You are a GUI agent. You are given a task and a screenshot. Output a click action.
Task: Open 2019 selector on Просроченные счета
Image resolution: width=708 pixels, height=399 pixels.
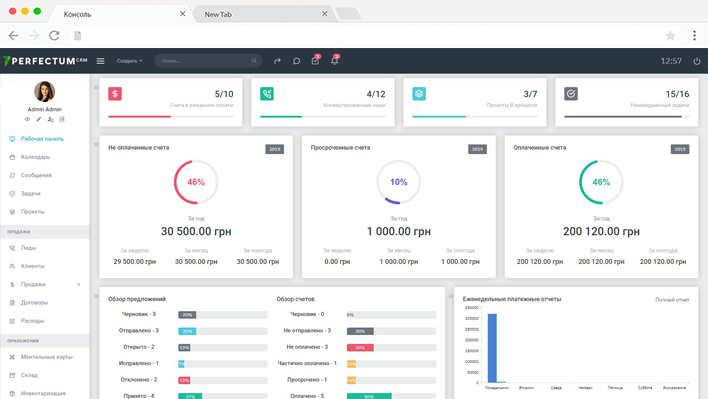[477, 149]
